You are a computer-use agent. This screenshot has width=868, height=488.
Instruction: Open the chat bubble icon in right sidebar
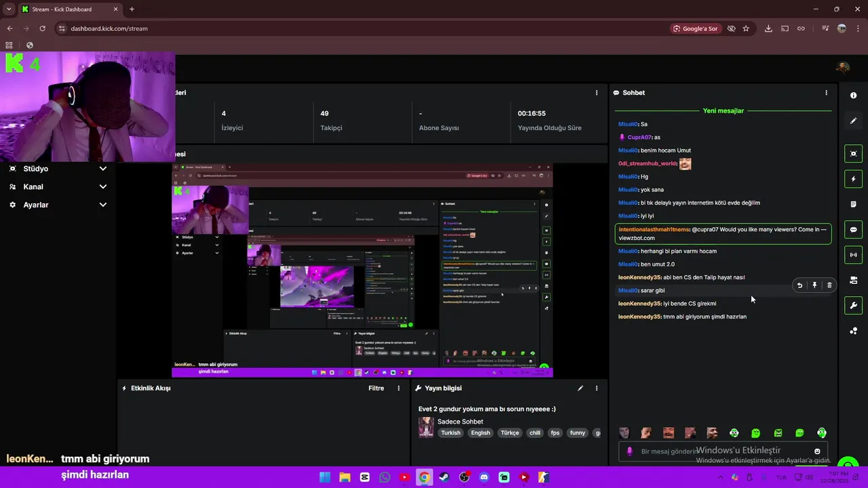853,230
